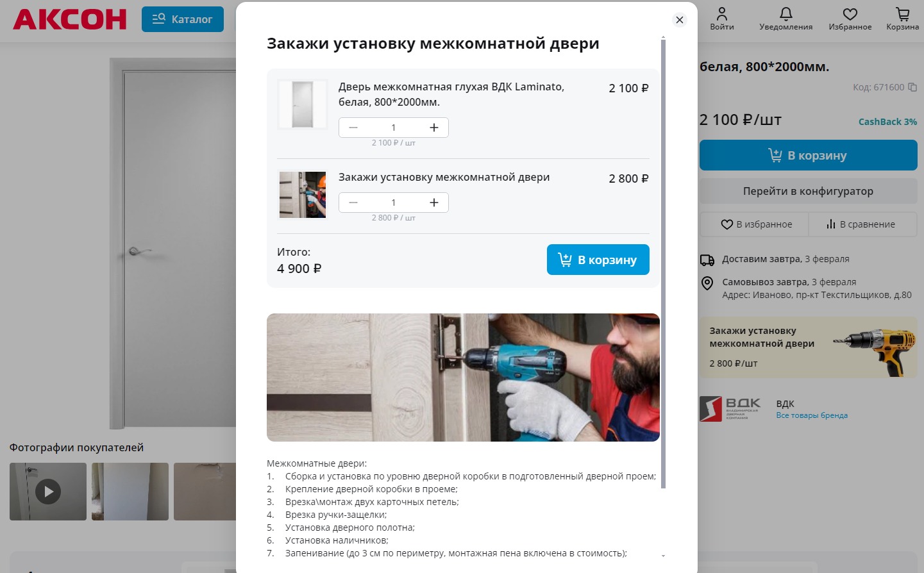Click the АКСОН logo

(70, 19)
